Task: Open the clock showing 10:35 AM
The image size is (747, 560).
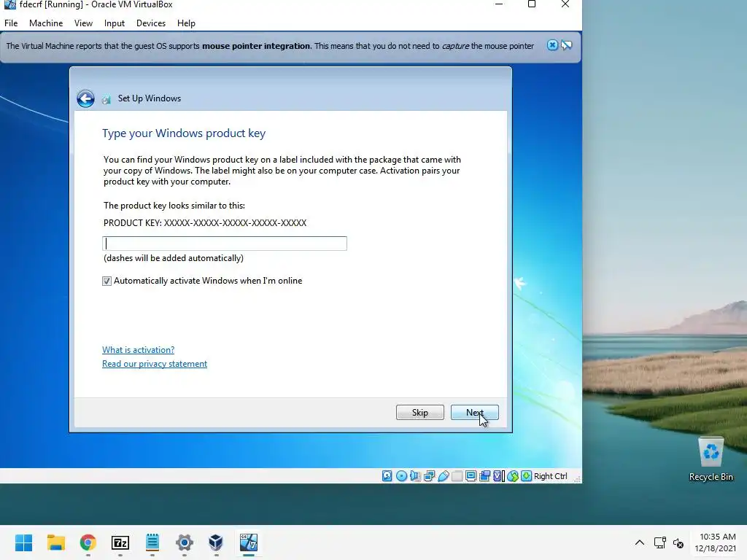Action: (x=715, y=542)
